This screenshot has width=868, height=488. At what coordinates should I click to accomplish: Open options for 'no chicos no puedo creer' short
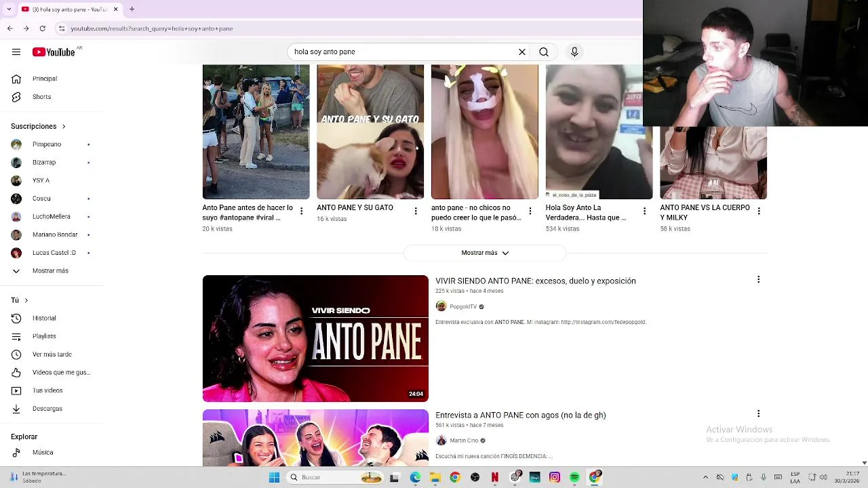(x=530, y=211)
